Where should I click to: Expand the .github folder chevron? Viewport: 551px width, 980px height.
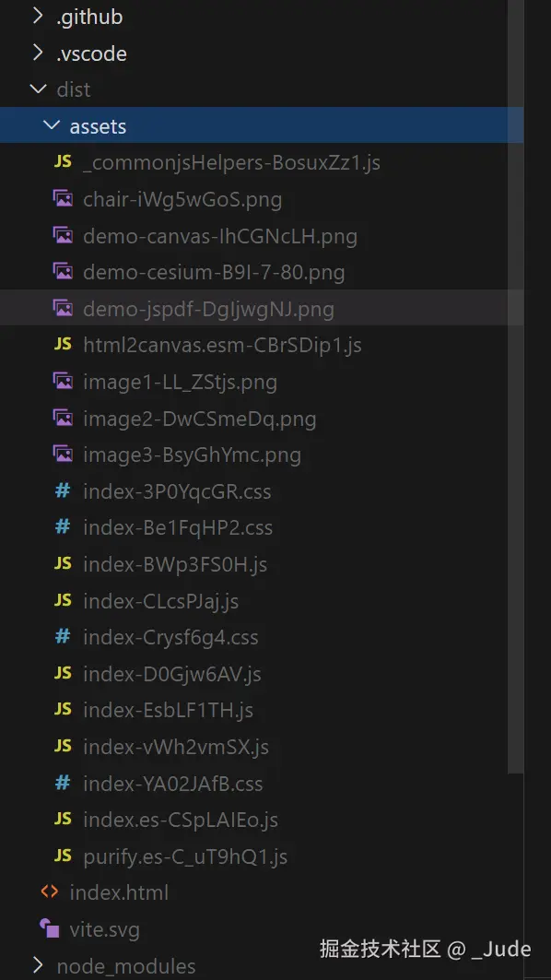[38, 17]
